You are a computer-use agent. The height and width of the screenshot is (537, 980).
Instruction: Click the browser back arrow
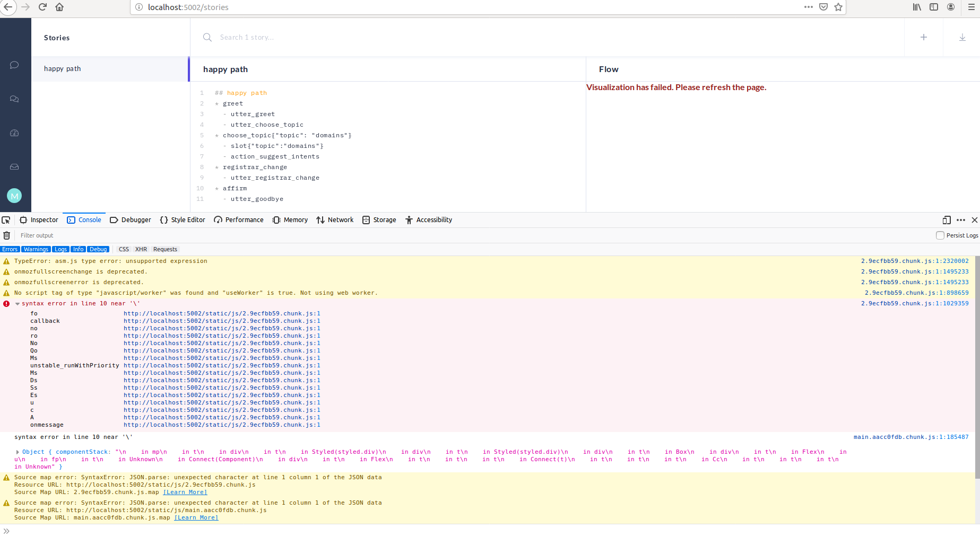[8, 7]
